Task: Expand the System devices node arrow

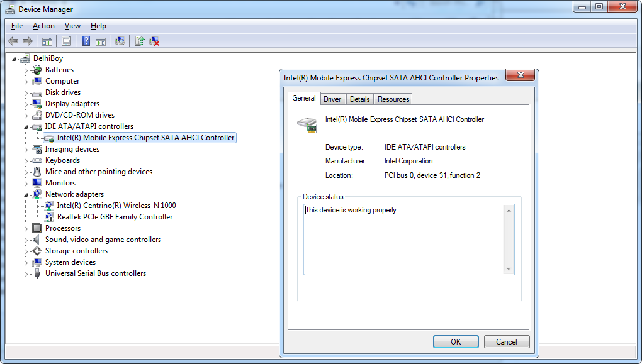Action: point(26,263)
